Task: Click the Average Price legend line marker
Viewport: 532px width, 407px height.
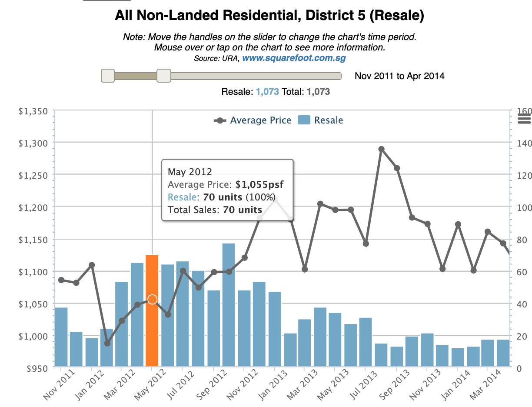Action: (x=220, y=120)
